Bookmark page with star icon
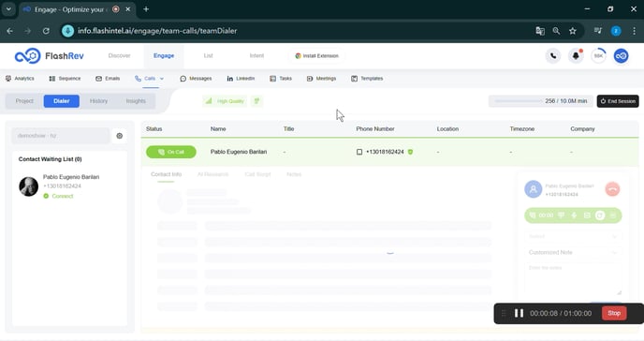 [x=573, y=31]
